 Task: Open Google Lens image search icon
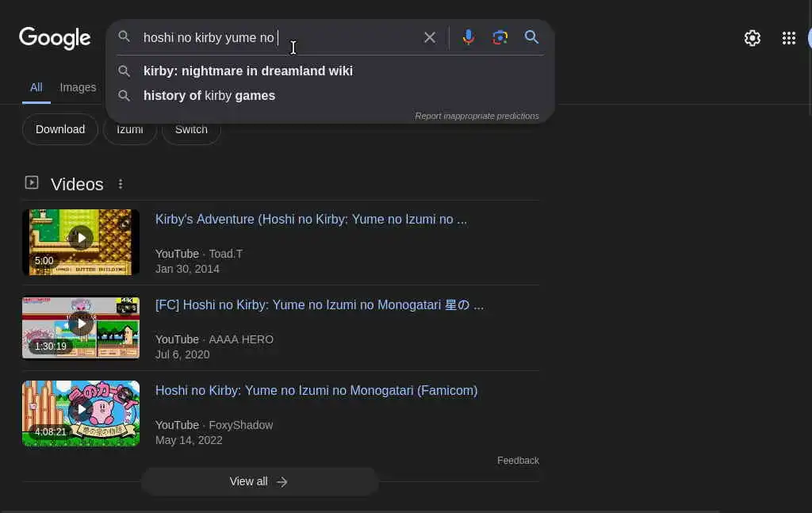[x=500, y=37]
